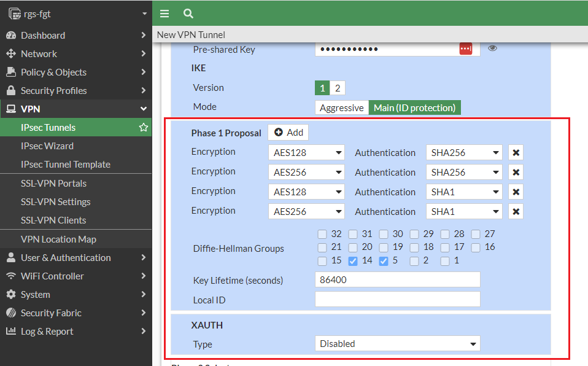Click the Key Lifetime seconds field

[x=397, y=279]
